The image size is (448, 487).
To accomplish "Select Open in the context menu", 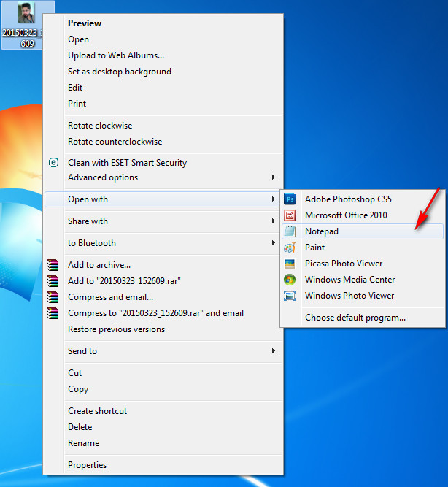I will click(163, 39).
